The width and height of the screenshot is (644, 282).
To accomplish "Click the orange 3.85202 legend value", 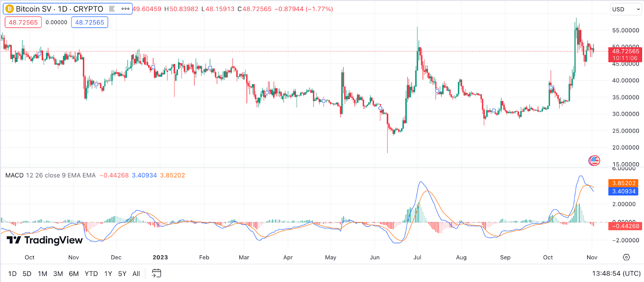I will tap(173, 175).
